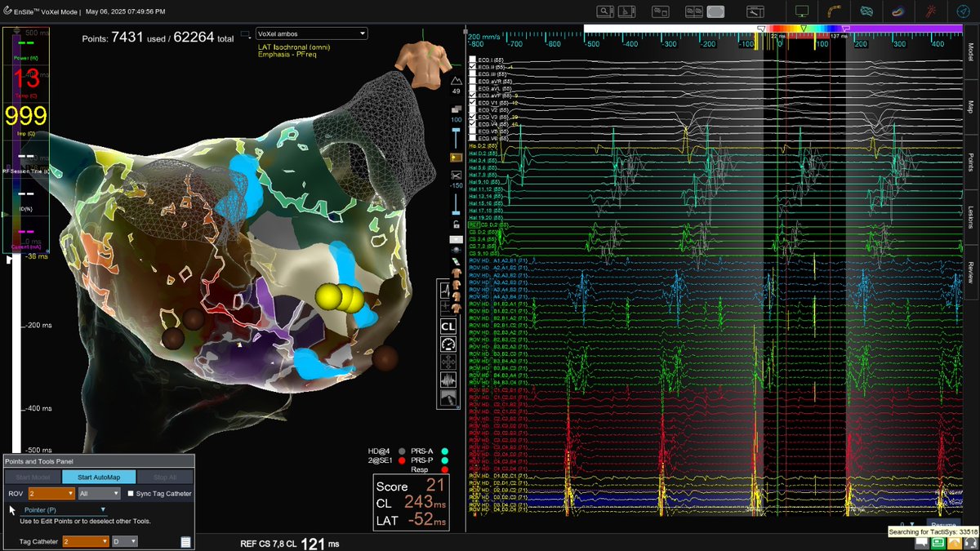Click the CL cycle length tool icon
Viewport: 980px width, 551px height.
coord(448,326)
